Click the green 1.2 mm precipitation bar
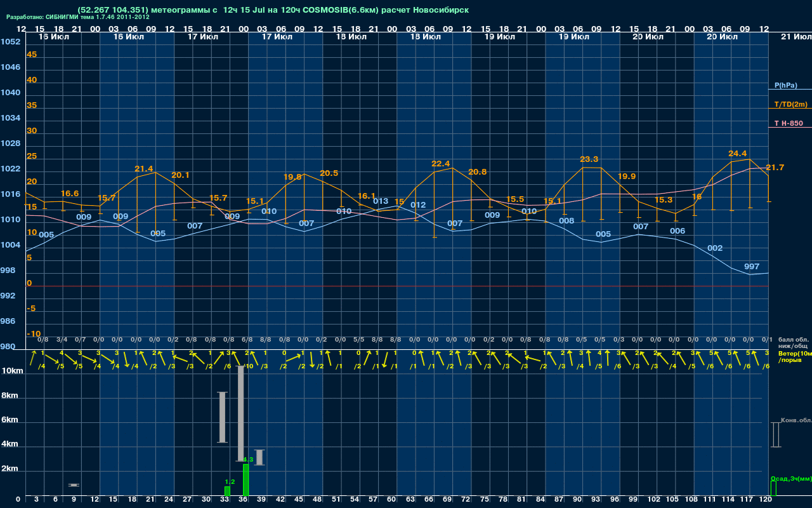Viewport: 812px width, 508px height. click(x=227, y=491)
